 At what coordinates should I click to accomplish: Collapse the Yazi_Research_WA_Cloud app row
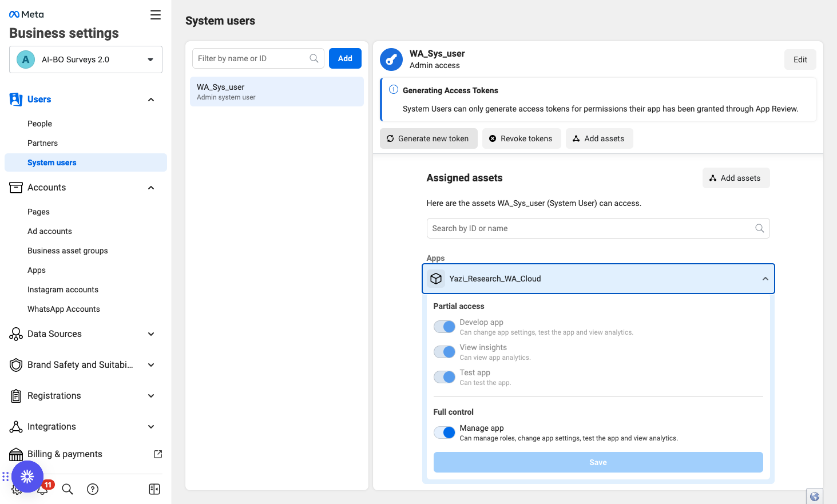[598, 279]
